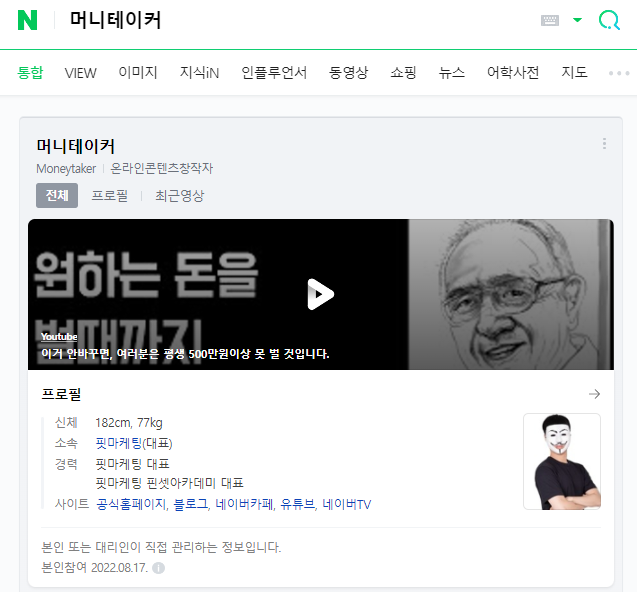Open the video title about 500만원
The width and height of the screenshot is (637, 592).
185,354
